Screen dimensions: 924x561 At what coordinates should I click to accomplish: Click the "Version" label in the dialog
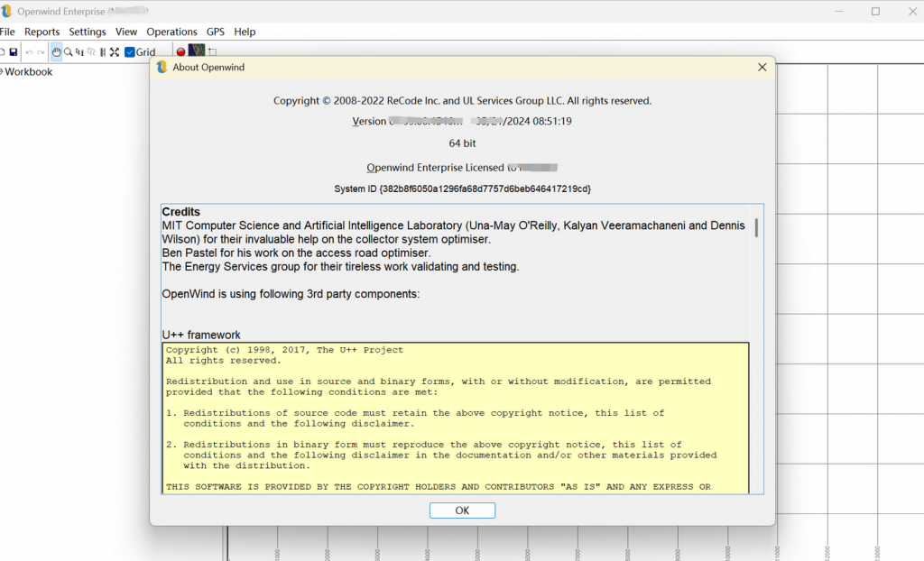click(369, 122)
